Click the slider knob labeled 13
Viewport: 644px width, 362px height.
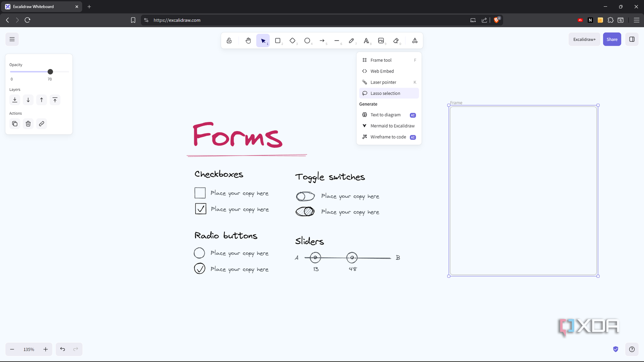315,257
